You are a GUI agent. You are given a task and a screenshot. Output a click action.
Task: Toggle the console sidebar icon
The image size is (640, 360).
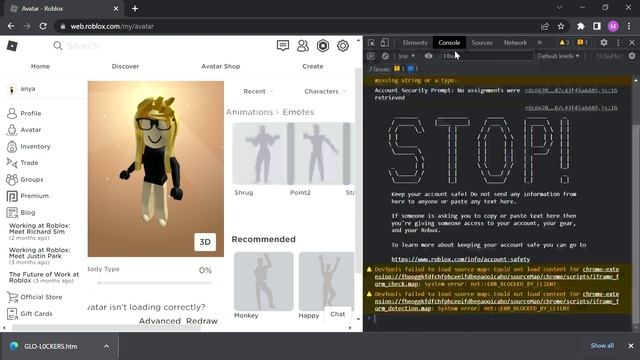click(x=371, y=56)
